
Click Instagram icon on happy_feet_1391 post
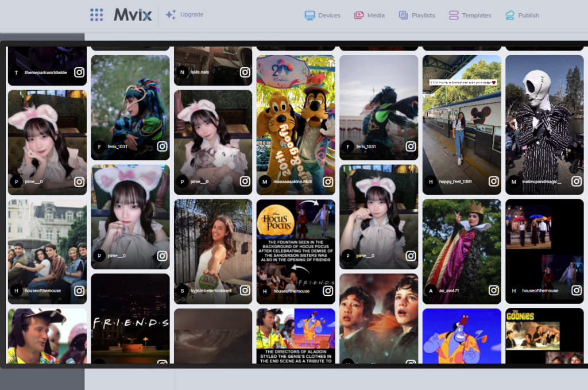pos(494,182)
